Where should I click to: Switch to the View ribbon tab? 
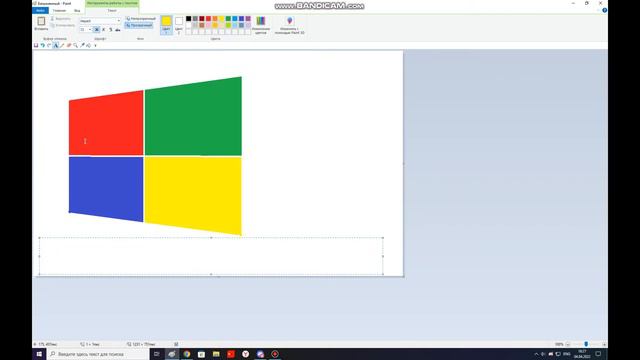tap(77, 11)
